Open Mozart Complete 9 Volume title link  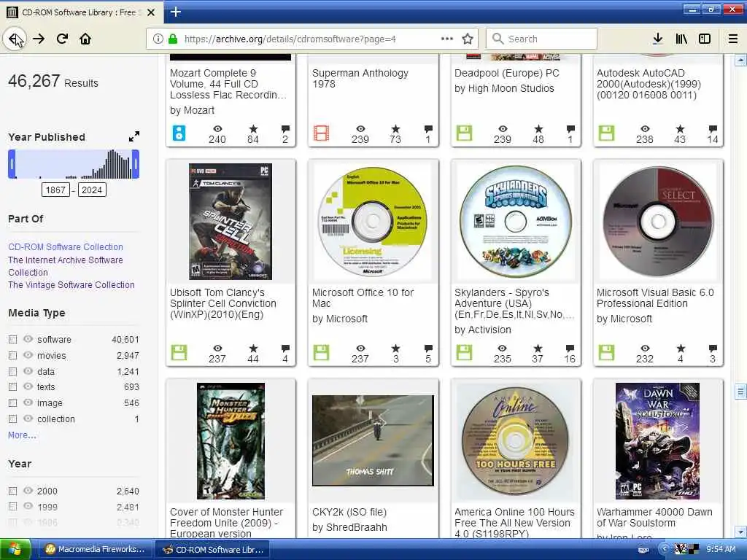tap(228, 84)
